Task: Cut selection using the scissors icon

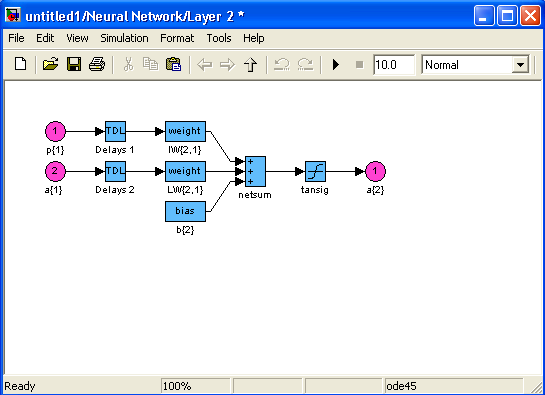Action: (128, 65)
